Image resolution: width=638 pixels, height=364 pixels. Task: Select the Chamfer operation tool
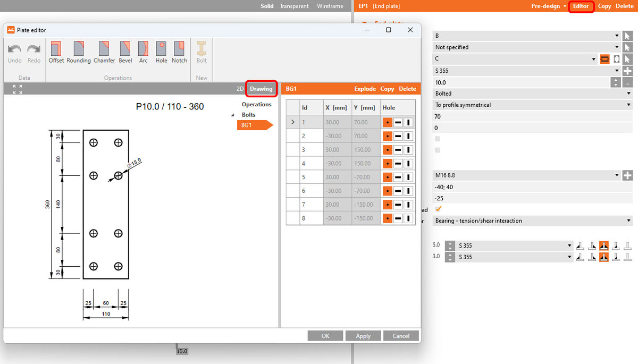click(104, 52)
